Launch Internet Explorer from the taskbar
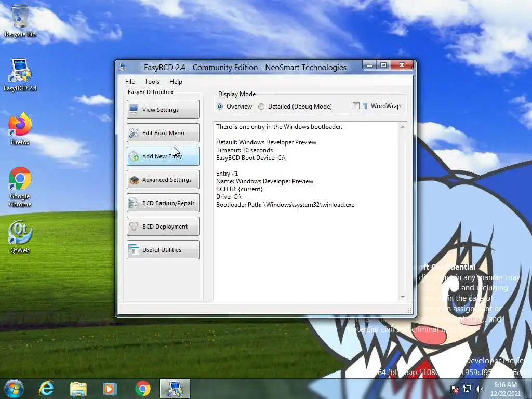The height and width of the screenshot is (399, 532). tap(46, 389)
